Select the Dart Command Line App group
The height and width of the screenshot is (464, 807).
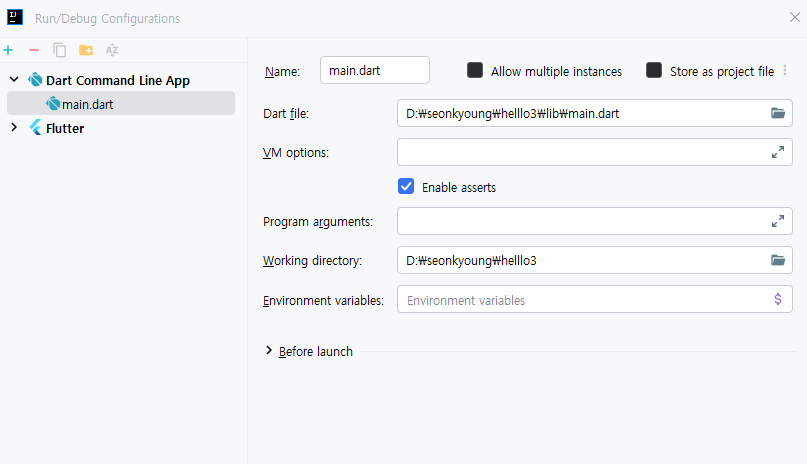[118, 80]
